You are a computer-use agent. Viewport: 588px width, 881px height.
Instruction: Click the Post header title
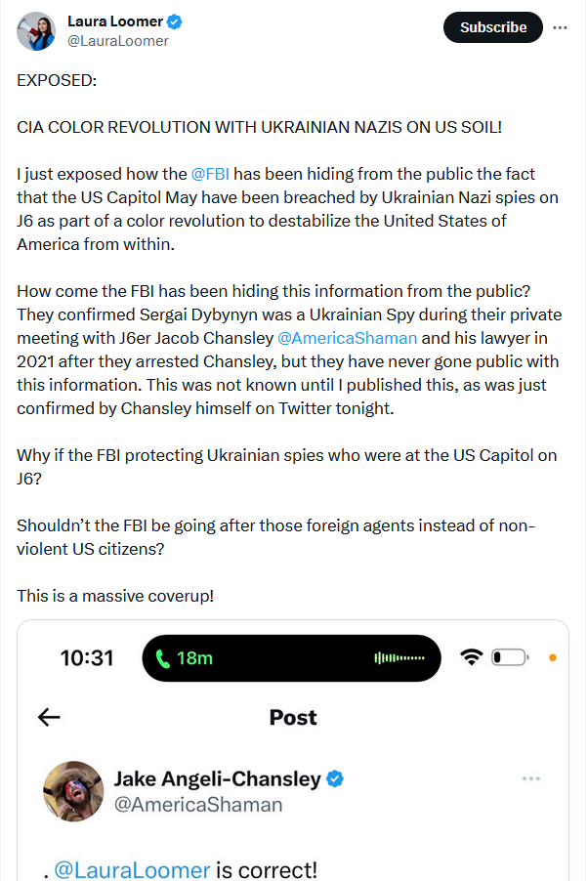click(x=293, y=717)
